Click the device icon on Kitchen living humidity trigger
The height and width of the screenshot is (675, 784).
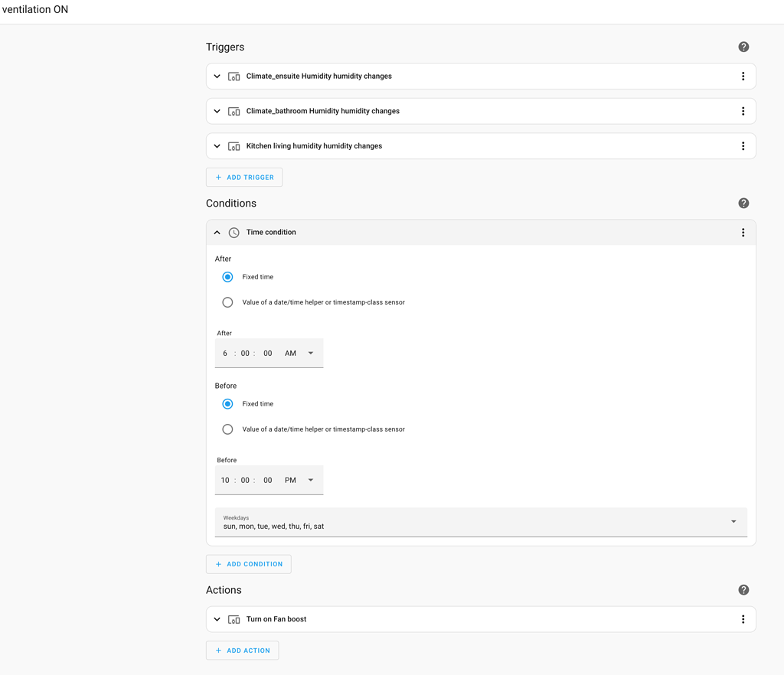pyautogui.click(x=234, y=145)
